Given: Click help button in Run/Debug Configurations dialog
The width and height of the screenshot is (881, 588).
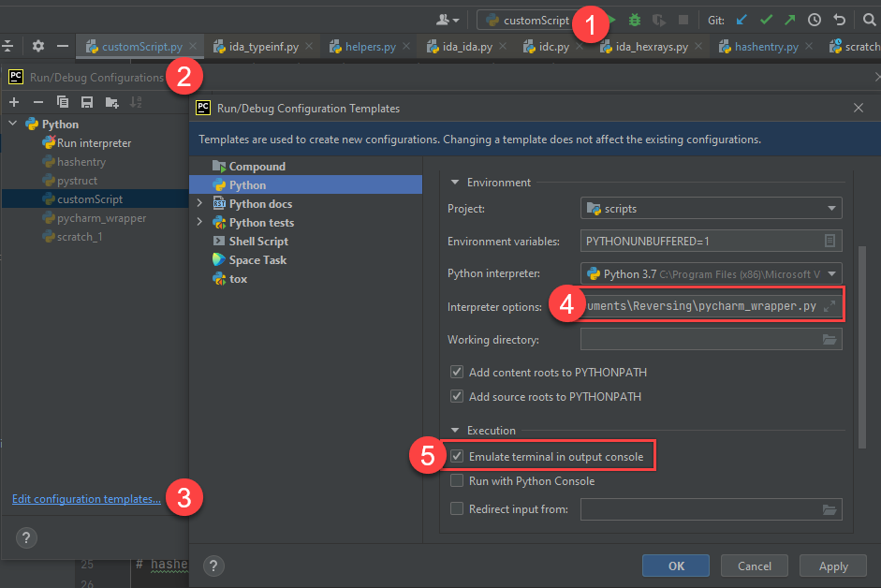Looking at the screenshot, I should click(26, 538).
